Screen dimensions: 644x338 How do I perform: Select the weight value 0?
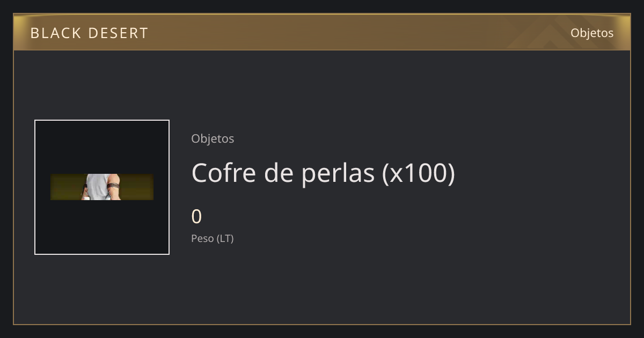coord(196,217)
